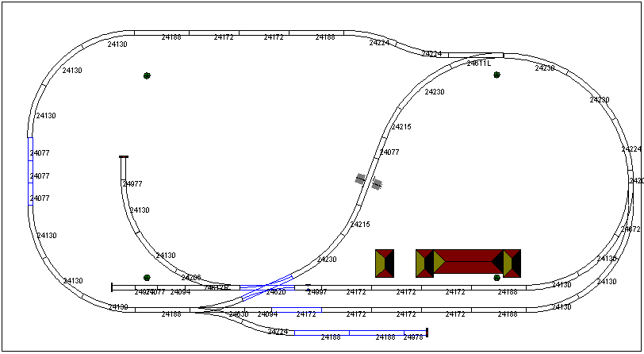The width and height of the screenshot is (644, 354).
Task: Pick the tree left of the 24206 track
Action: coord(147,278)
